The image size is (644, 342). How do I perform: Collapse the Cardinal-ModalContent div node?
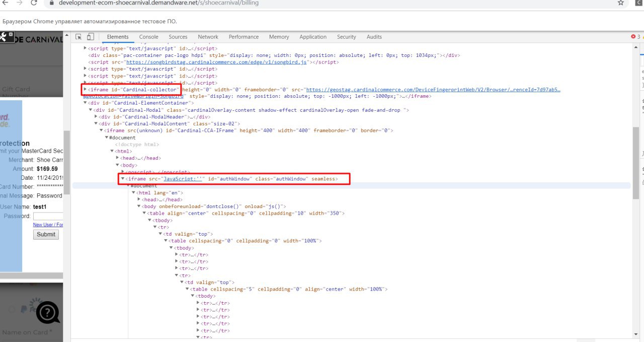point(96,124)
